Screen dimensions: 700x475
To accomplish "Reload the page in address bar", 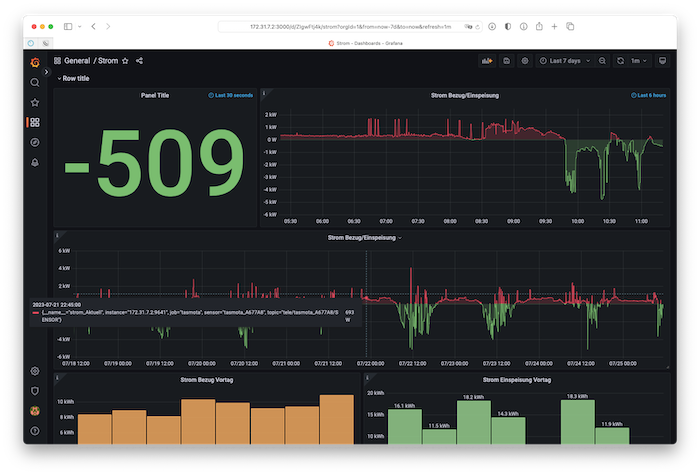I will coord(477,27).
